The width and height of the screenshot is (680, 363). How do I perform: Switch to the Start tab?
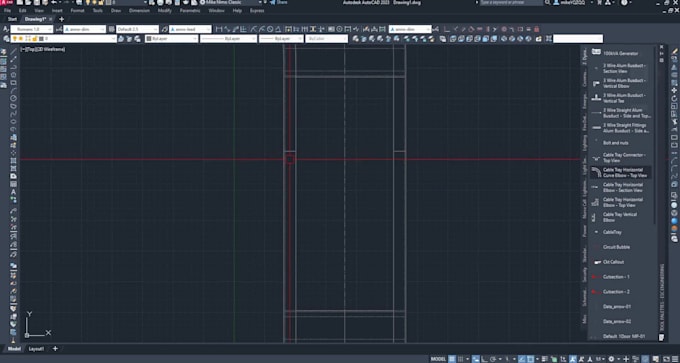(x=12, y=19)
